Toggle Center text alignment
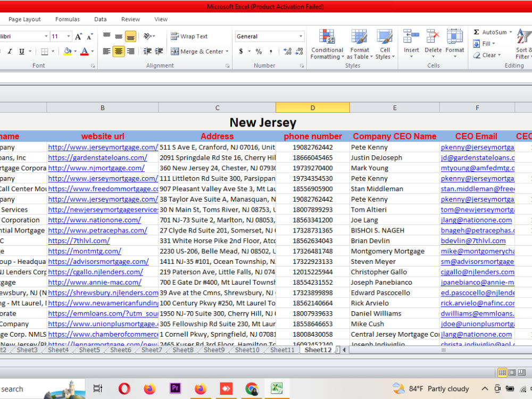Screen dimensions: 532x399 [119, 51]
